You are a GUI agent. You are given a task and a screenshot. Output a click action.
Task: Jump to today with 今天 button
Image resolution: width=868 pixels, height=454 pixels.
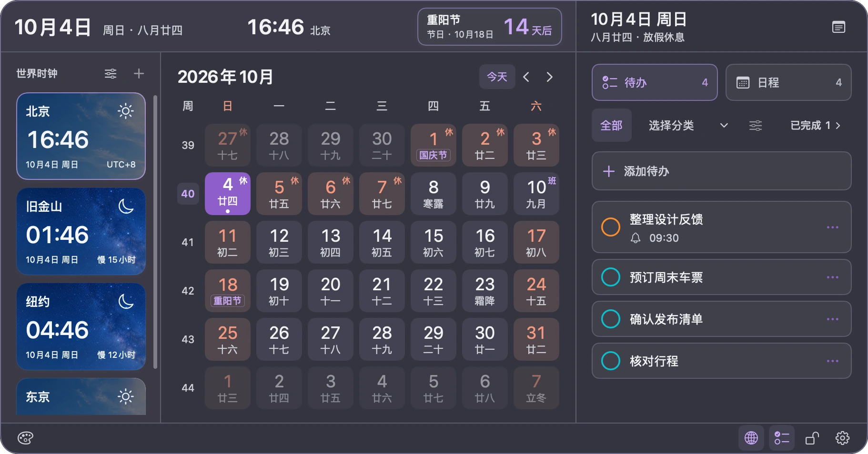point(497,77)
